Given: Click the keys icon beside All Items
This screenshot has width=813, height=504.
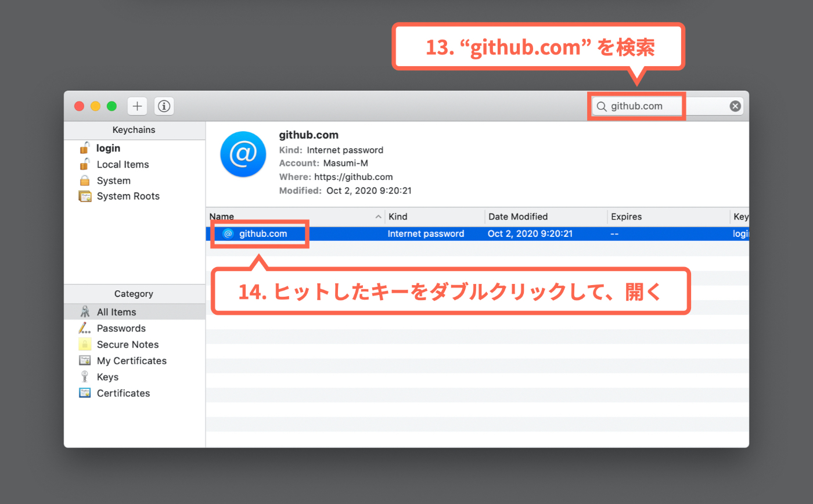Looking at the screenshot, I should click(85, 312).
